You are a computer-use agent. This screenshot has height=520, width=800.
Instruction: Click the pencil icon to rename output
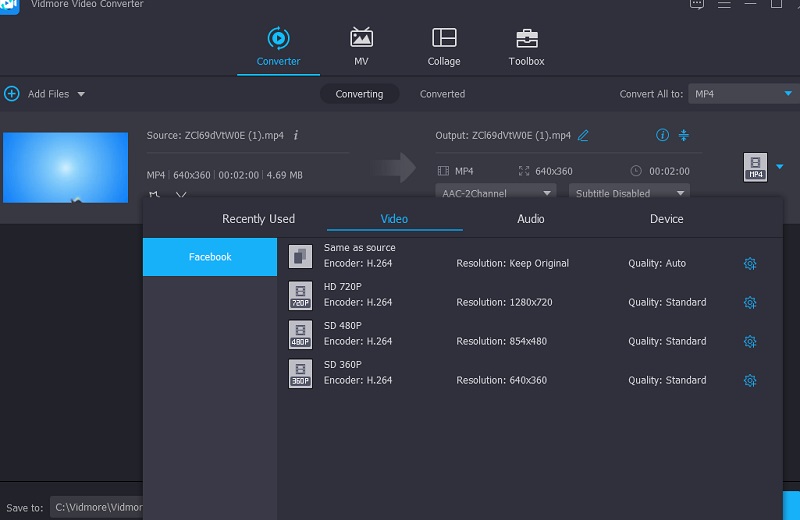point(583,135)
